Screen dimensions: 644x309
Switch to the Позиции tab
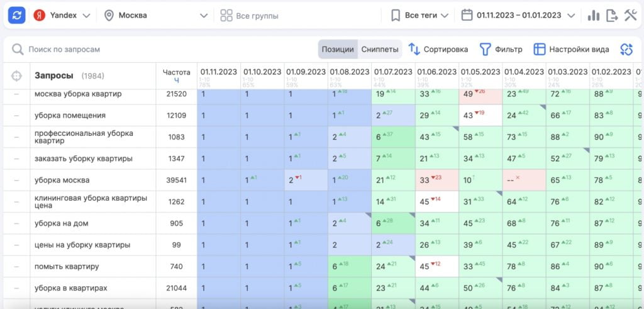point(338,49)
